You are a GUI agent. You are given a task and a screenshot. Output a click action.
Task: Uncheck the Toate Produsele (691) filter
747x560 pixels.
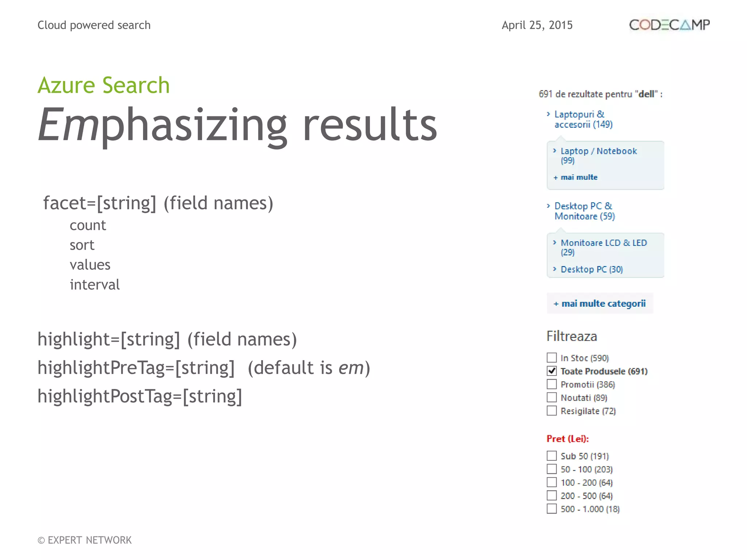point(552,371)
